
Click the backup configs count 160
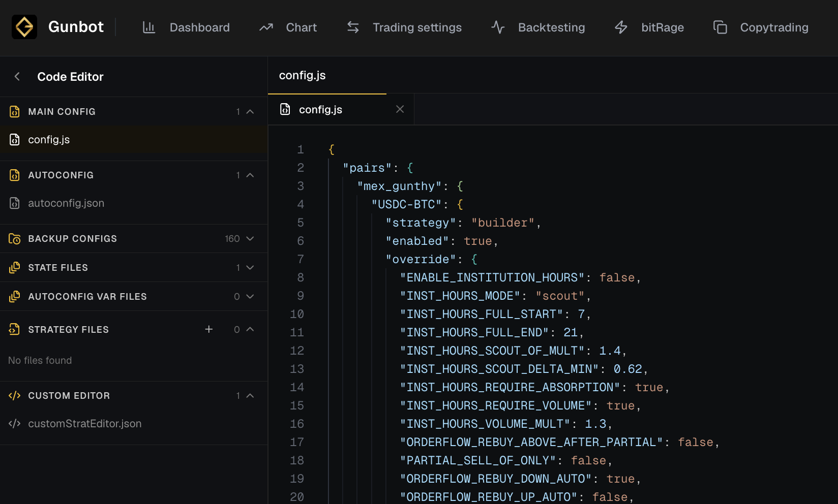click(232, 239)
